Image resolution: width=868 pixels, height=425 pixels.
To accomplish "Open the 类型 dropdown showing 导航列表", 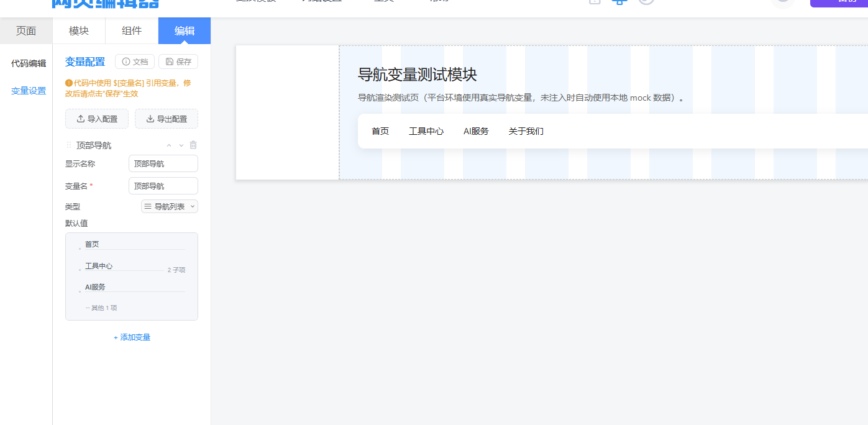I will coord(170,206).
